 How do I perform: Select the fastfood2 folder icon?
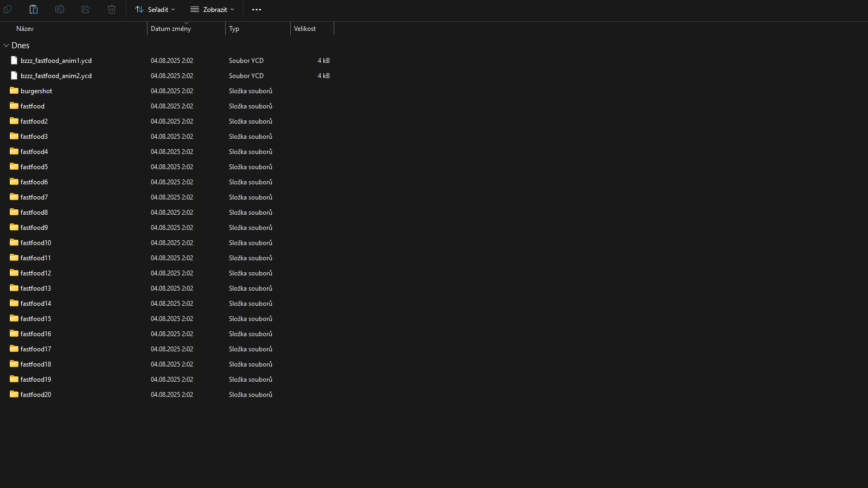click(14, 121)
